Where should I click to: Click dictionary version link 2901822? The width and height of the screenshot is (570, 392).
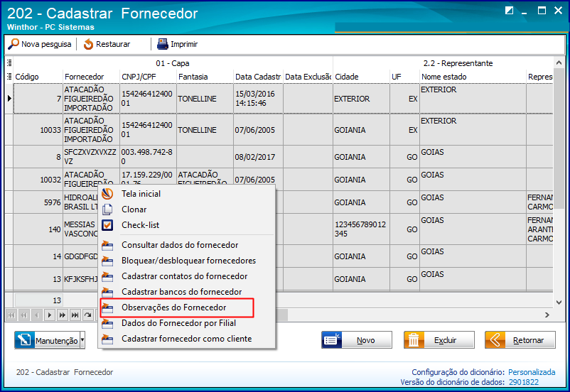524,382
